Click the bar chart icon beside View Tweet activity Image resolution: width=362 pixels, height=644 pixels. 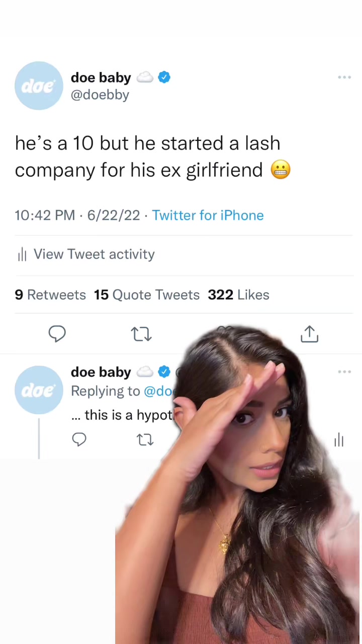[x=22, y=255]
